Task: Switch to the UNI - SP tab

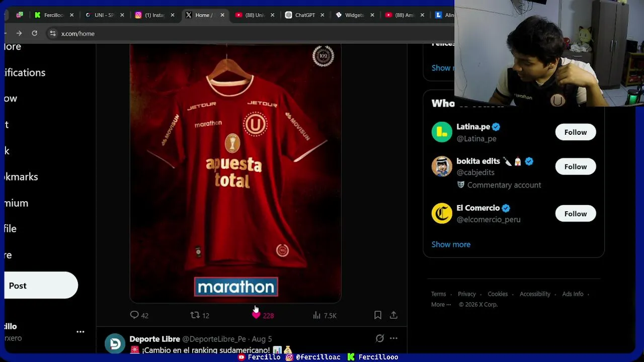Action: point(104,15)
